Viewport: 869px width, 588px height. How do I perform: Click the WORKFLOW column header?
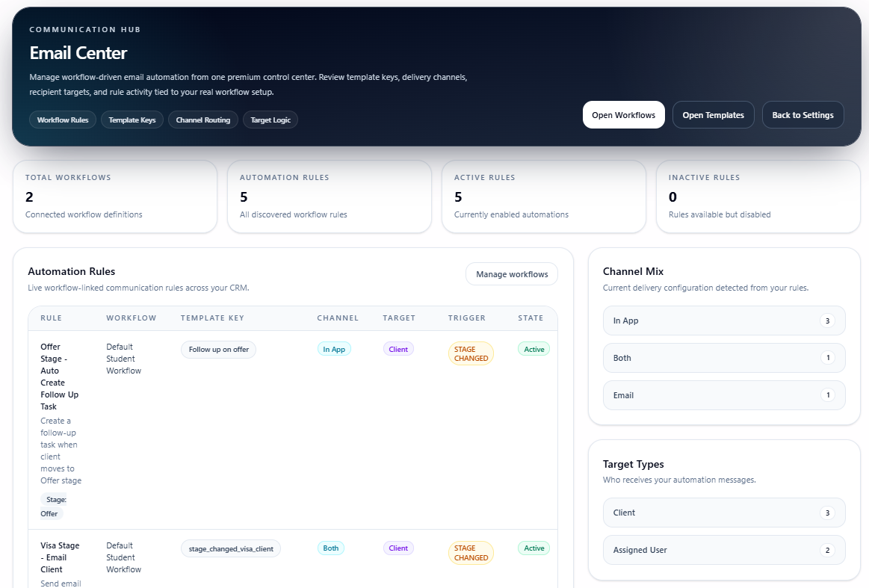[132, 318]
